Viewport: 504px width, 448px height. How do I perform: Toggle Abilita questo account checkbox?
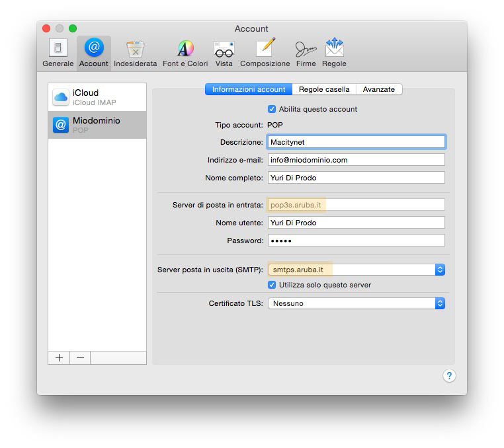click(272, 109)
